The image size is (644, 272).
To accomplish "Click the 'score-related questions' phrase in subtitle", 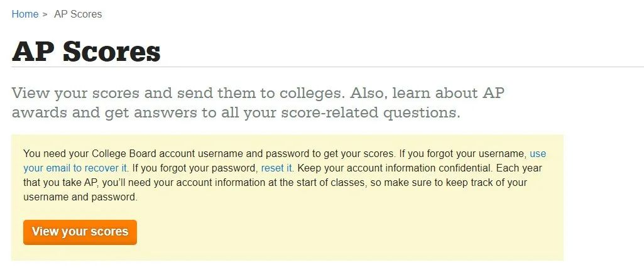I will click(371, 112).
